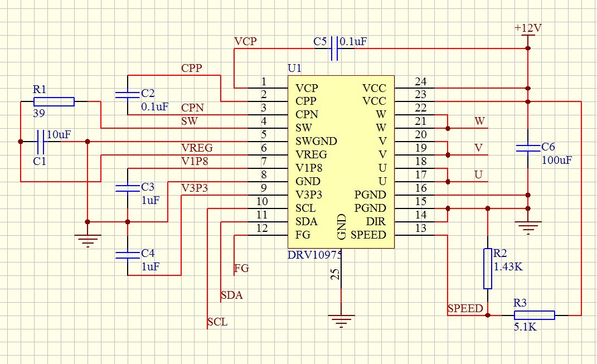Select the R3 designator text
597x364 pixels.
coord(520,303)
